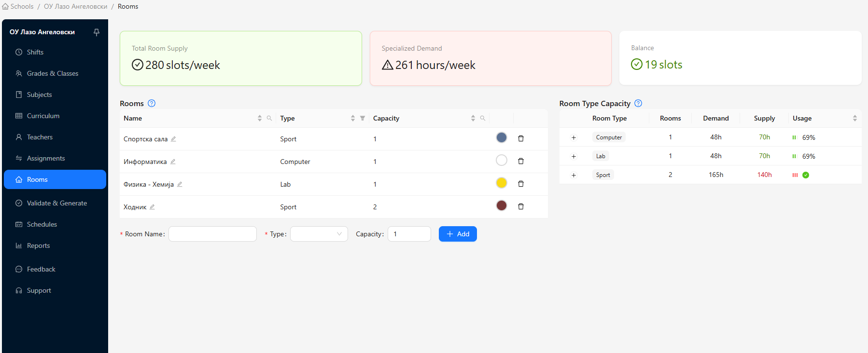Sort rooms by Name

(260, 118)
